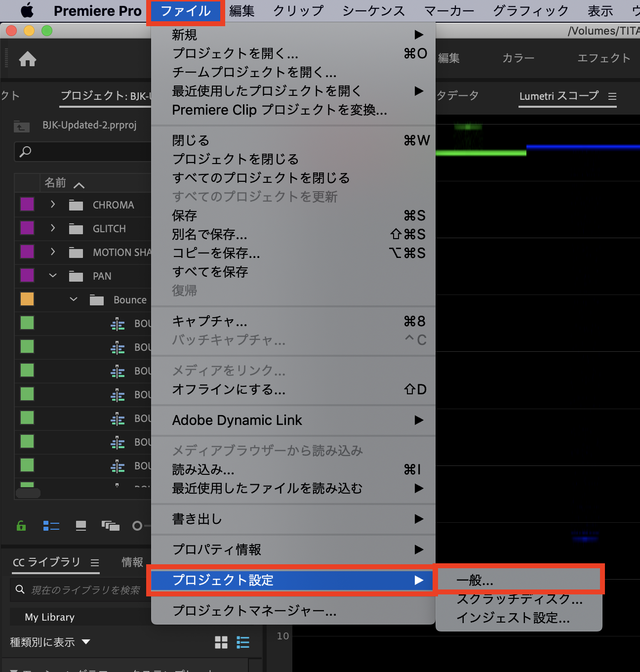Open the Lumetri スコープ panel menu icon

pyautogui.click(x=612, y=96)
